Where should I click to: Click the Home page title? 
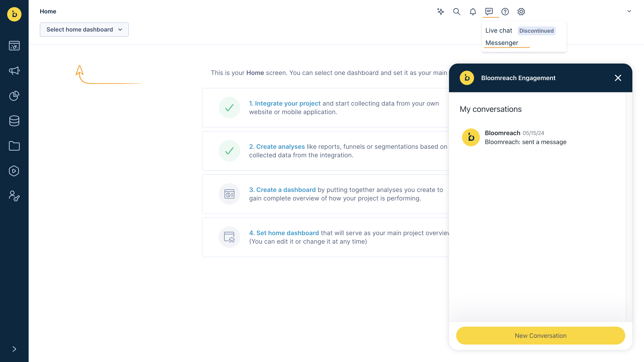tap(48, 11)
